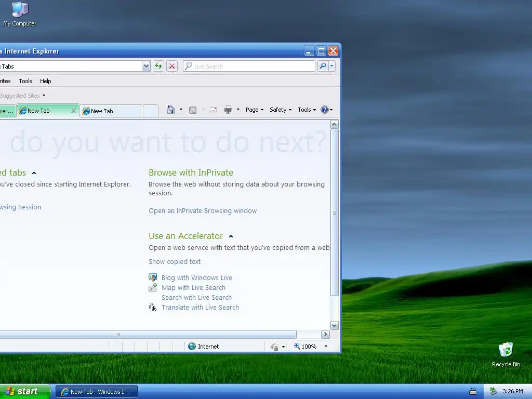Image resolution: width=532 pixels, height=399 pixels.
Task: Open the Tools menu in menu bar
Action: point(25,81)
